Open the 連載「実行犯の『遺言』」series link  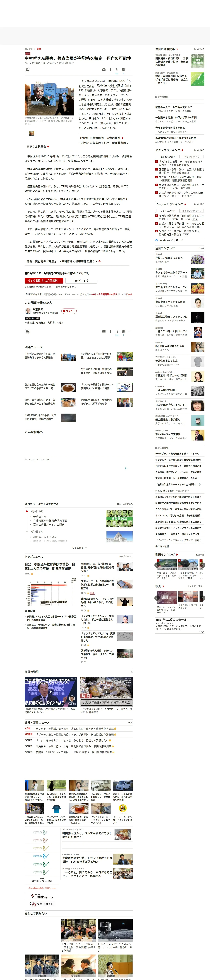(64, 261)
